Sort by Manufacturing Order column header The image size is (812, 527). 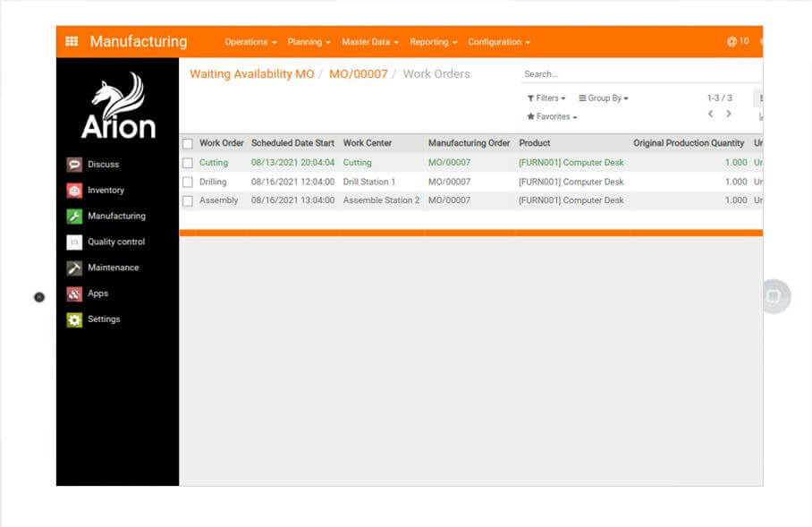469,143
